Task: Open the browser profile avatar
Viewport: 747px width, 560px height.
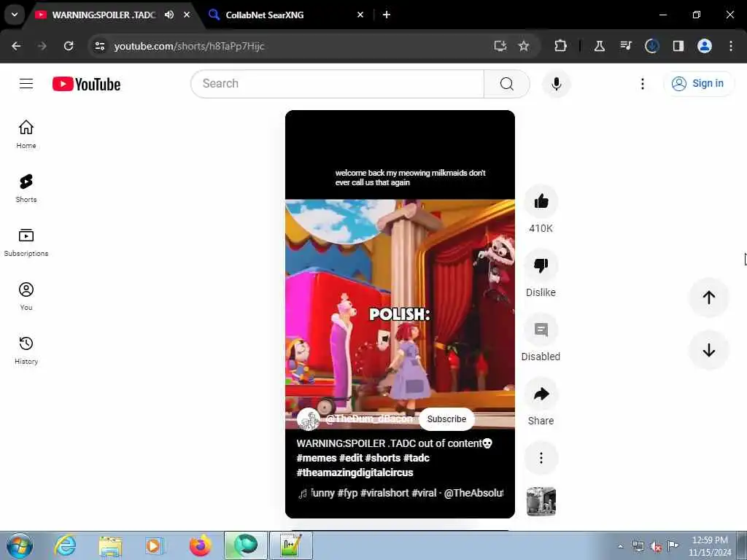Action: pyautogui.click(x=704, y=46)
